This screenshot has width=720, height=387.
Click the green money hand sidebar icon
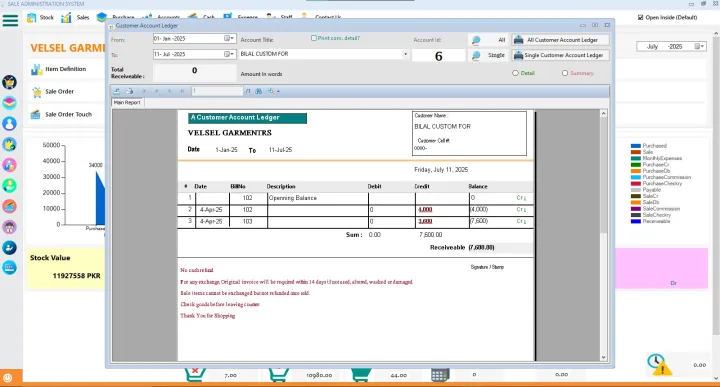(9, 185)
